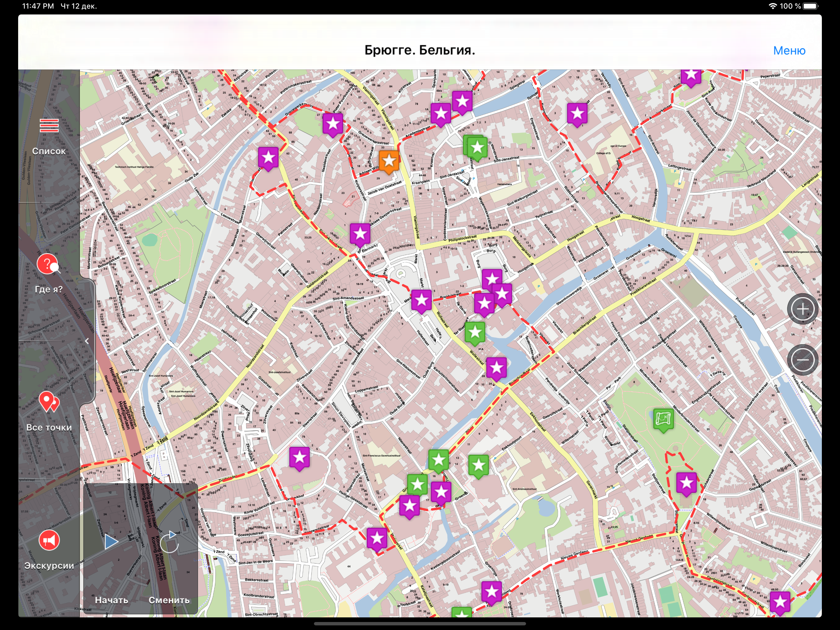Image resolution: width=840 pixels, height=630 pixels.
Task: Zoom in with the plus button
Action: 802,309
